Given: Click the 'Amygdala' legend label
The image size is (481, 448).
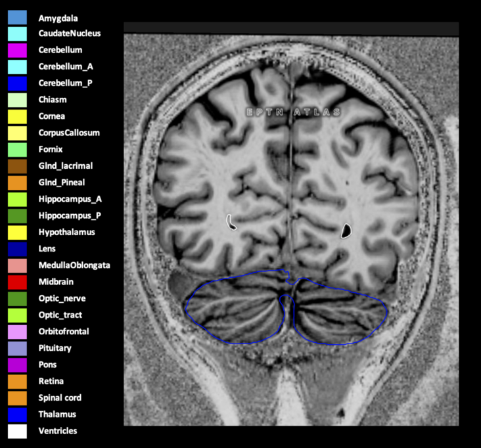Looking at the screenshot, I should pos(58,18).
